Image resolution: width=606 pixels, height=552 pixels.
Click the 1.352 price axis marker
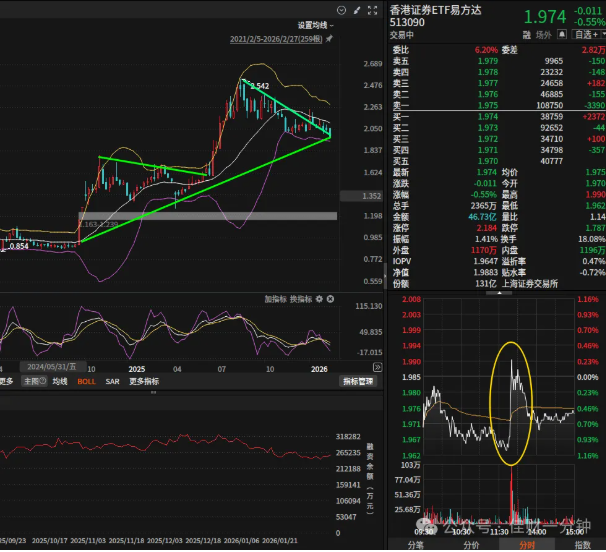(x=361, y=196)
